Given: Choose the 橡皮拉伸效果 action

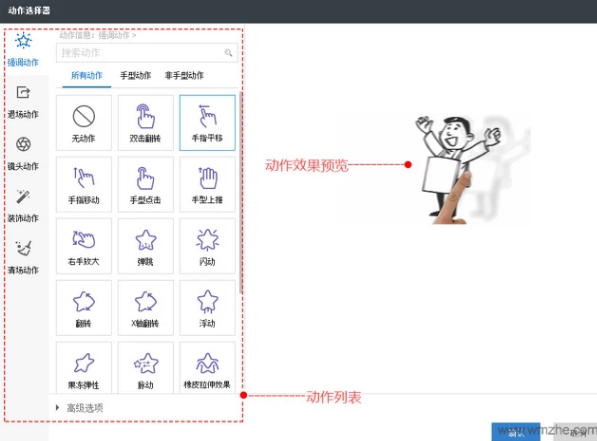Looking at the screenshot, I should (x=207, y=368).
